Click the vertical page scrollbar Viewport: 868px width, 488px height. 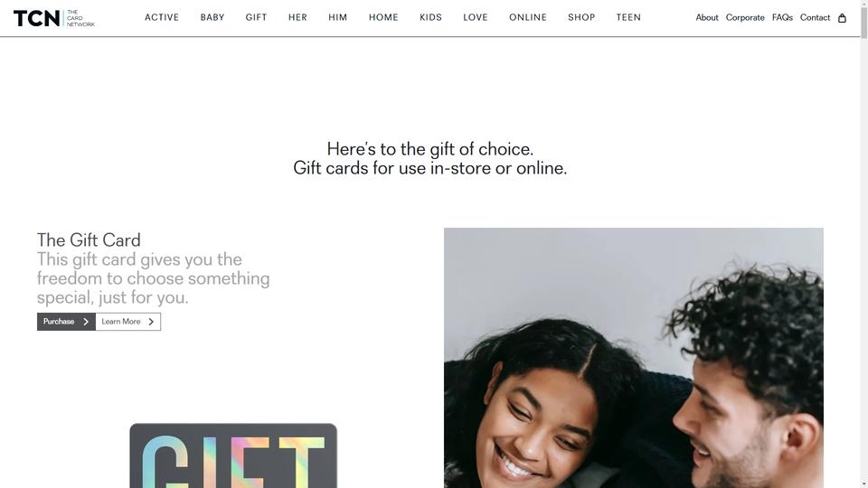coord(864,244)
